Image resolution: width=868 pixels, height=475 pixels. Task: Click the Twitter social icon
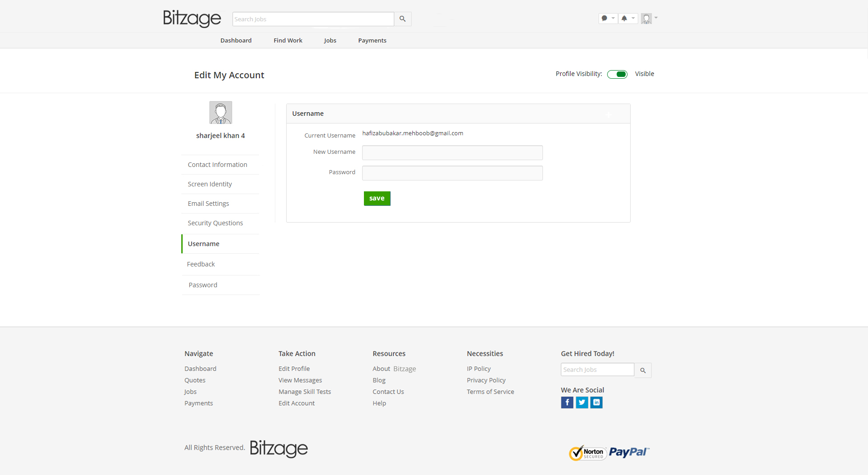coord(582,402)
